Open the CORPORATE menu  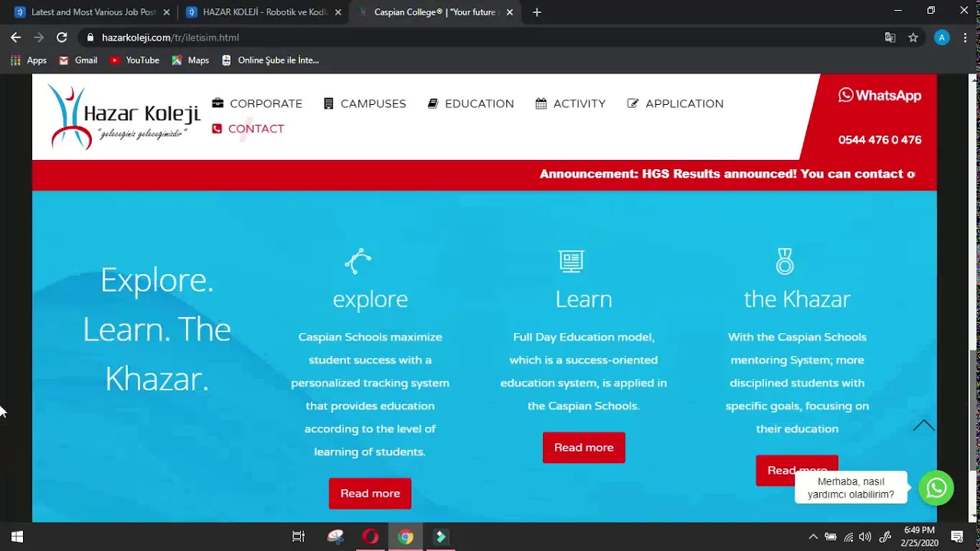click(257, 103)
